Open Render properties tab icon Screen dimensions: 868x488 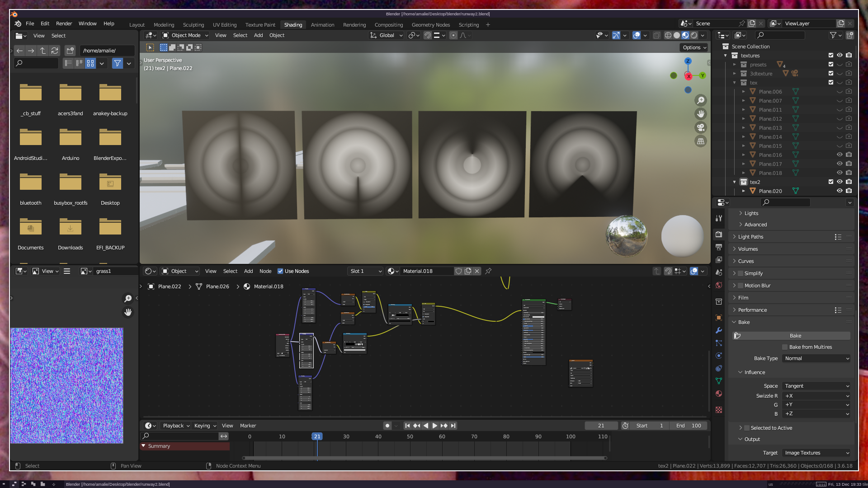(719, 235)
